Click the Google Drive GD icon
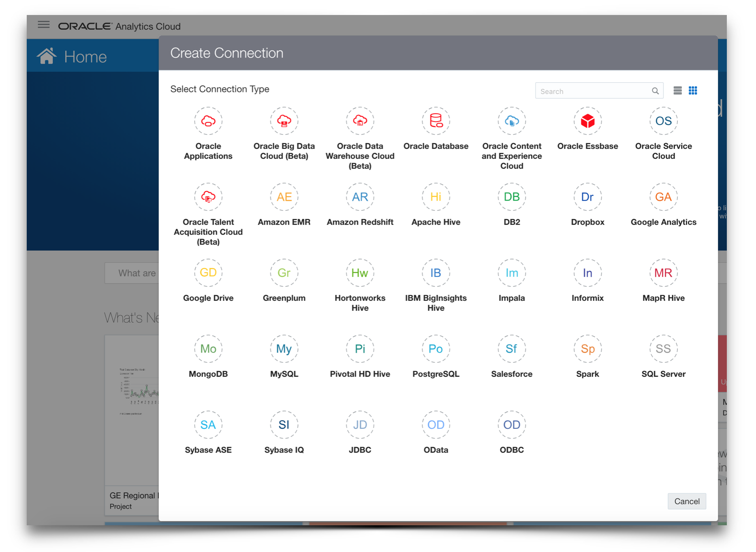 208,273
